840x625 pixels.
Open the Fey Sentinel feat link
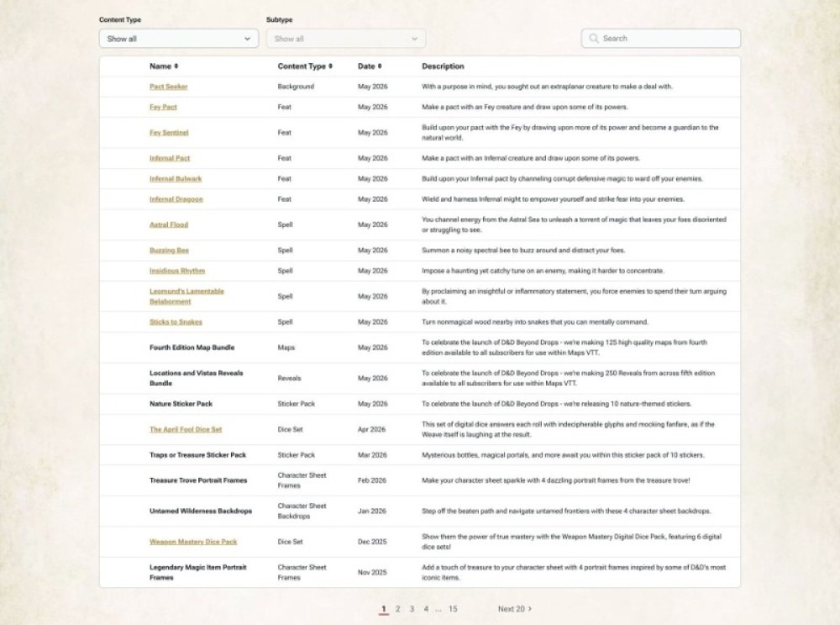pos(169,133)
